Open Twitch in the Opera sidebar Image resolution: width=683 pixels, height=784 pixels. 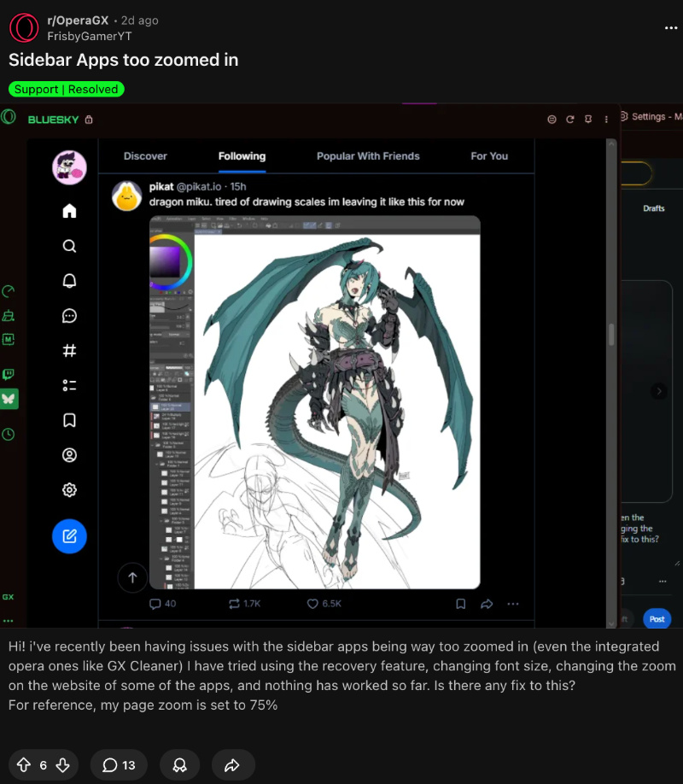pyautogui.click(x=8, y=374)
